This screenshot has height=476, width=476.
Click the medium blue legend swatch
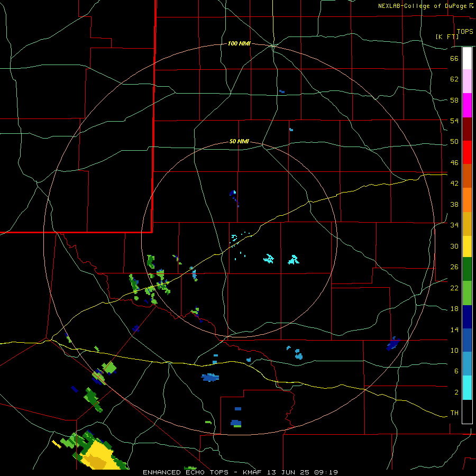467,341
